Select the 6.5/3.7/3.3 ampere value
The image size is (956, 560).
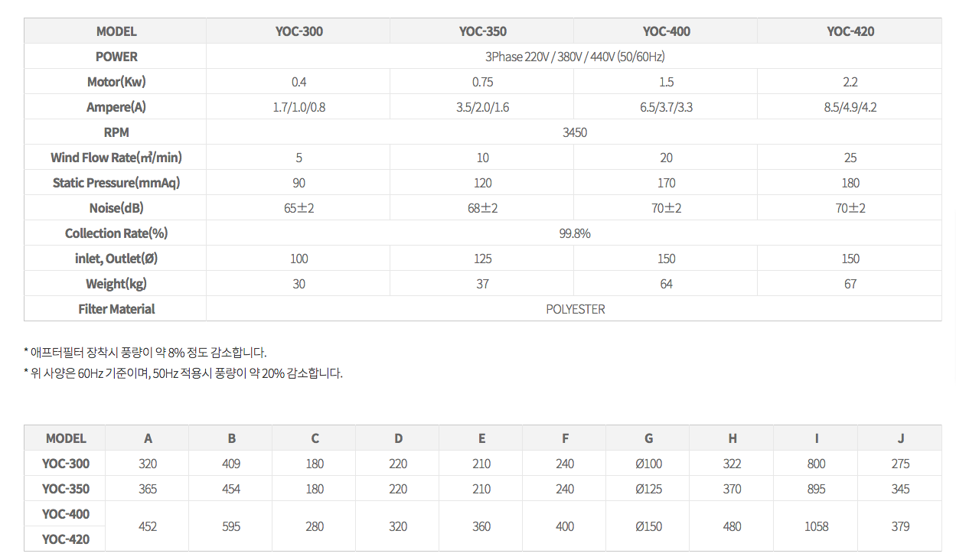(x=666, y=107)
